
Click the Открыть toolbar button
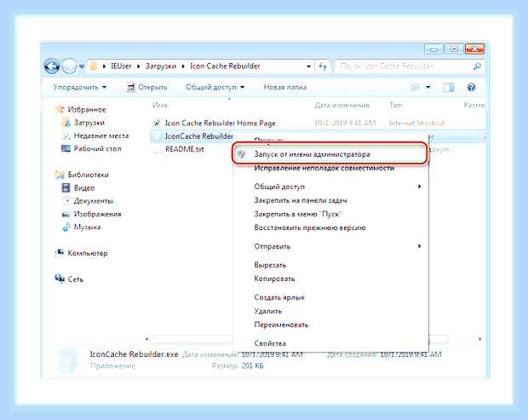(146, 87)
